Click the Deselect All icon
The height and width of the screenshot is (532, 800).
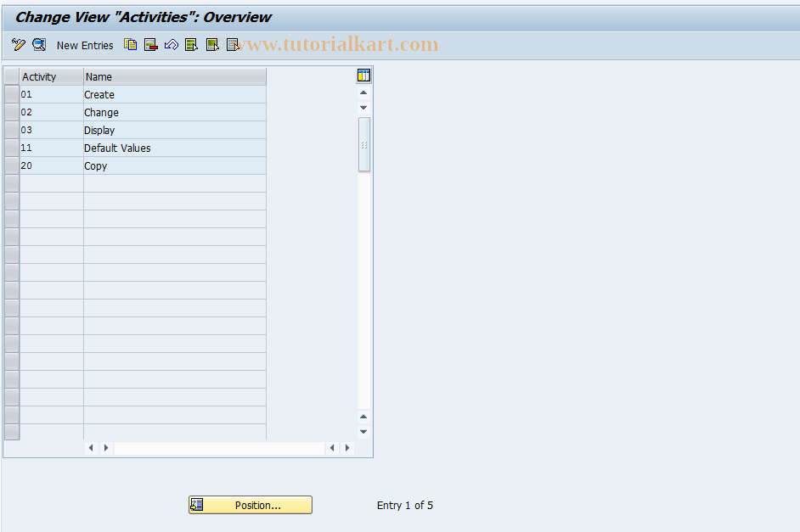(x=233, y=45)
